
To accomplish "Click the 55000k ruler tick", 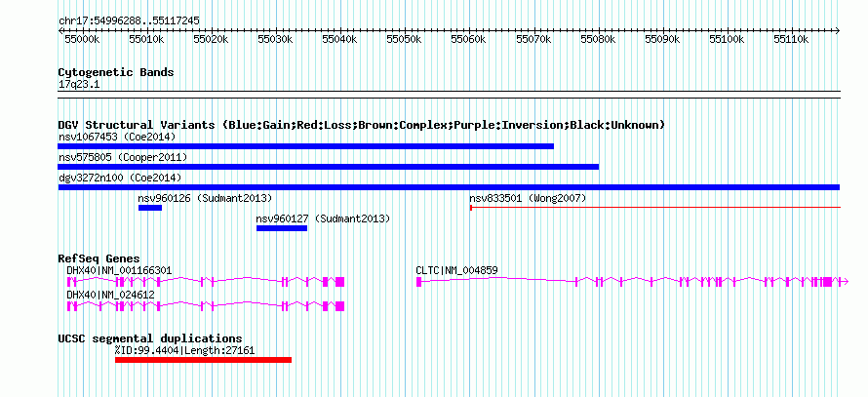I will tap(82, 39).
